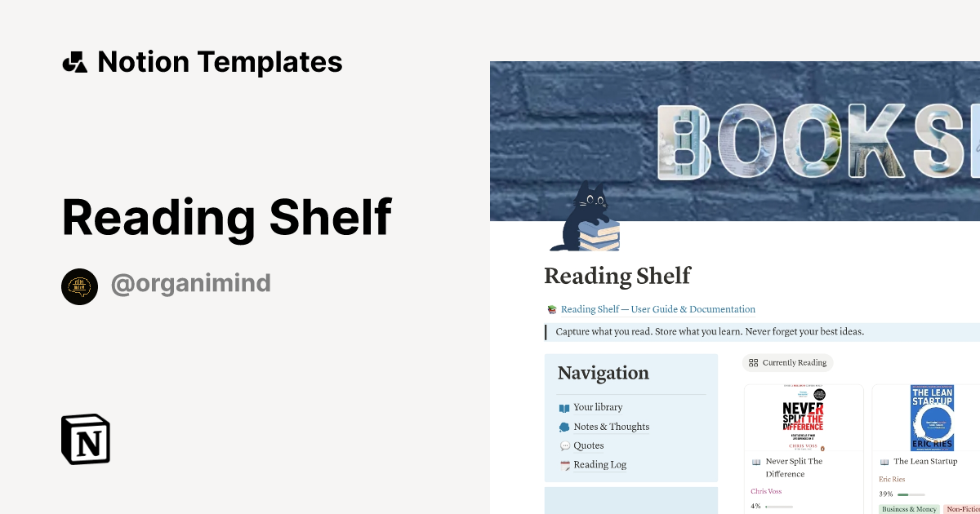The image size is (980, 514).
Task: Click the Business & Money tag
Action: pyautogui.click(x=909, y=508)
